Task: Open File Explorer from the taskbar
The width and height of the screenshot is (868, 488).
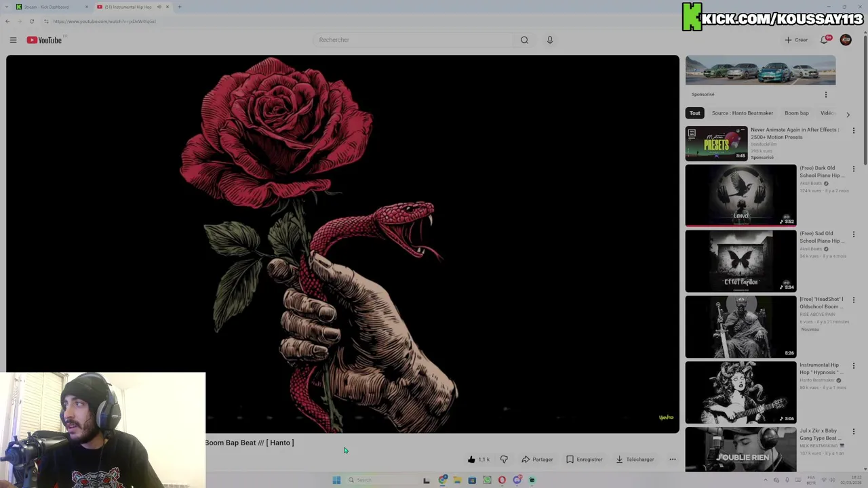Action: [457, 480]
